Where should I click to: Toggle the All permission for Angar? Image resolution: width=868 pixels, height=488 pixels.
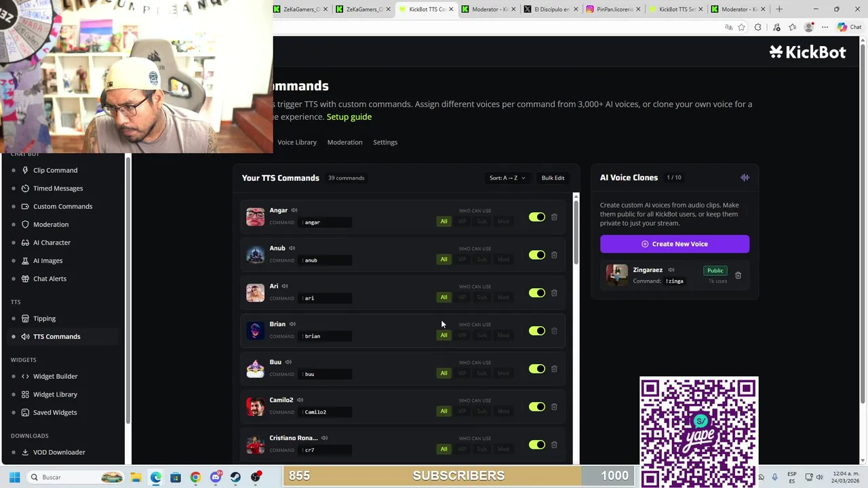443,221
